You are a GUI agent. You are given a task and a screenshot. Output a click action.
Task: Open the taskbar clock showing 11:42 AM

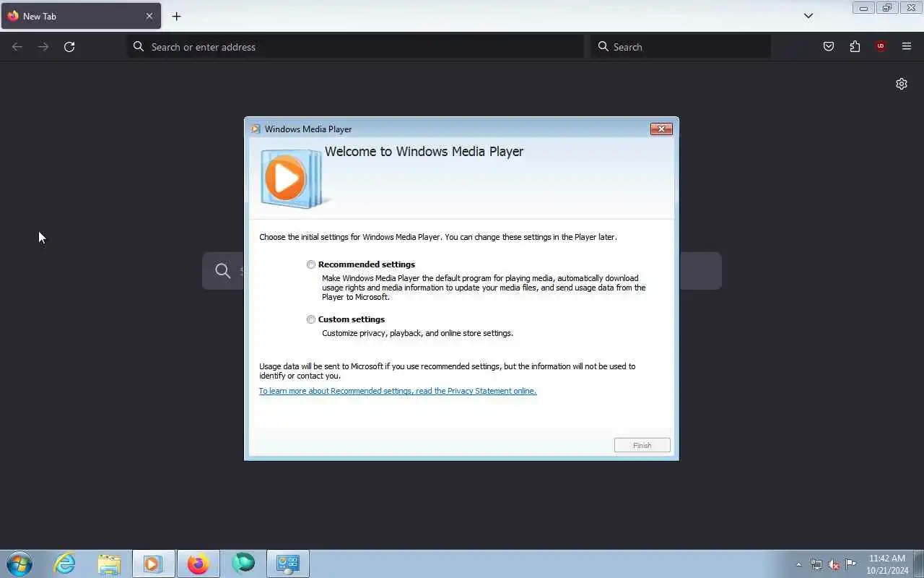[x=887, y=564]
